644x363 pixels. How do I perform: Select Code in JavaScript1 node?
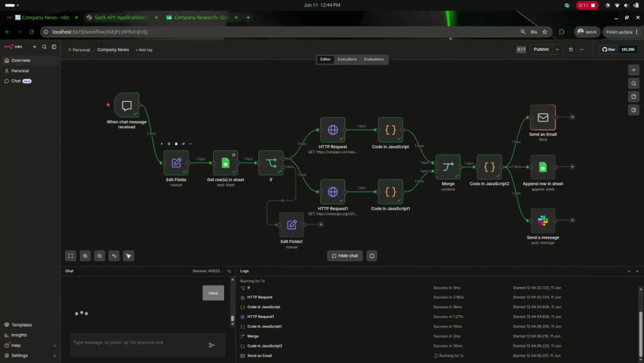(390, 191)
